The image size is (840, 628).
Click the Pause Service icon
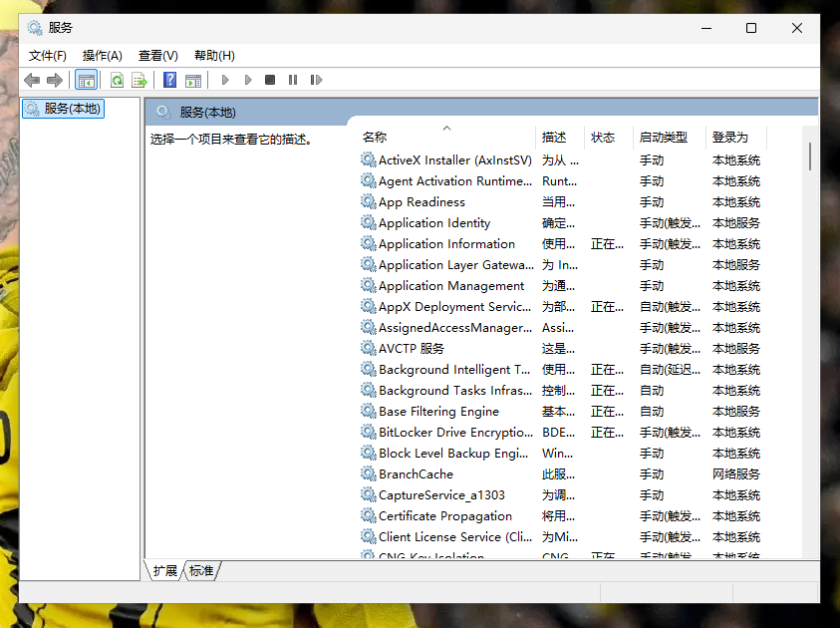point(293,80)
